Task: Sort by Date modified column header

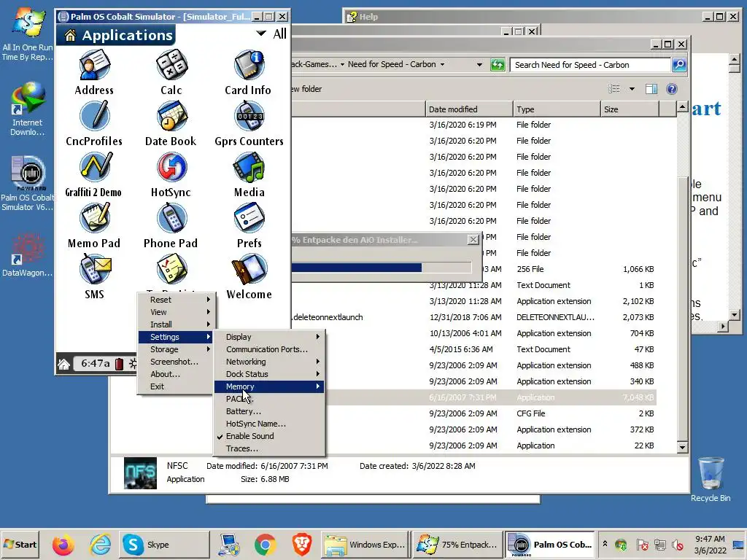Action: coord(469,109)
